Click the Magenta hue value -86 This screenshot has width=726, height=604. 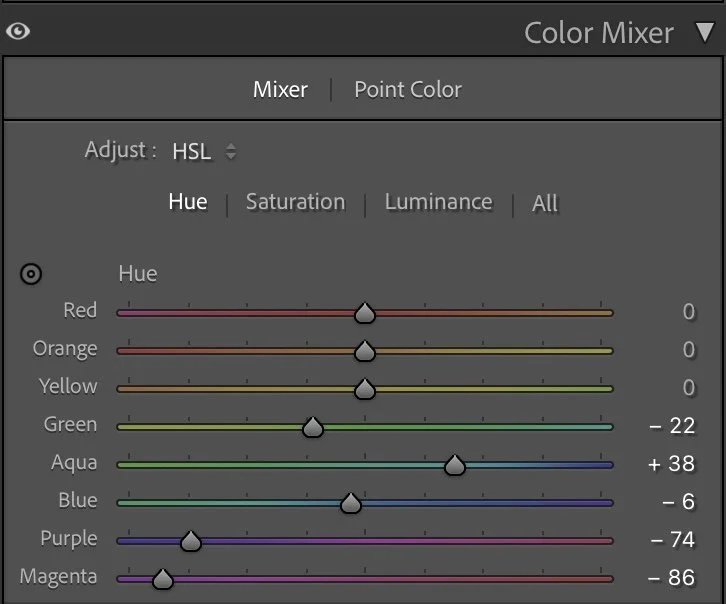pos(671,578)
